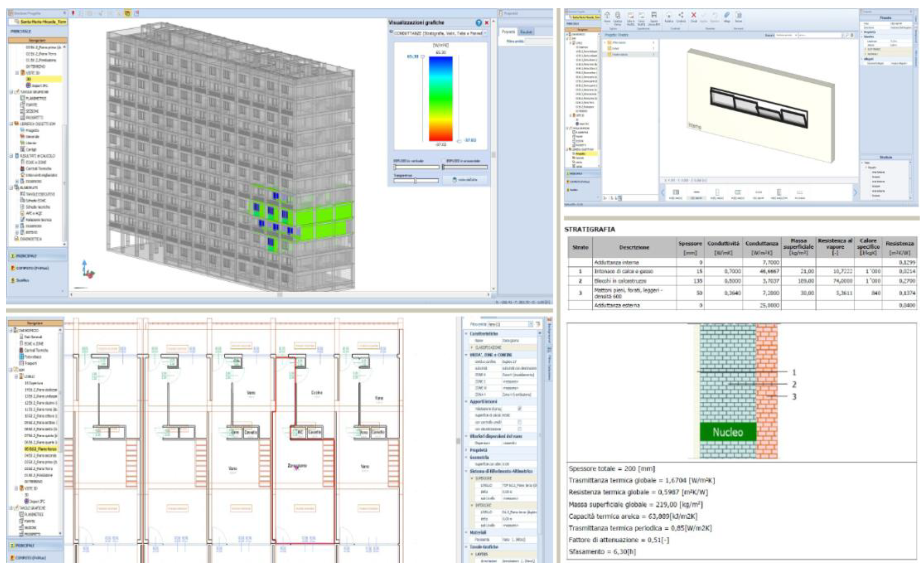
Task: Select the Proprietà tab
Action: tap(508, 32)
